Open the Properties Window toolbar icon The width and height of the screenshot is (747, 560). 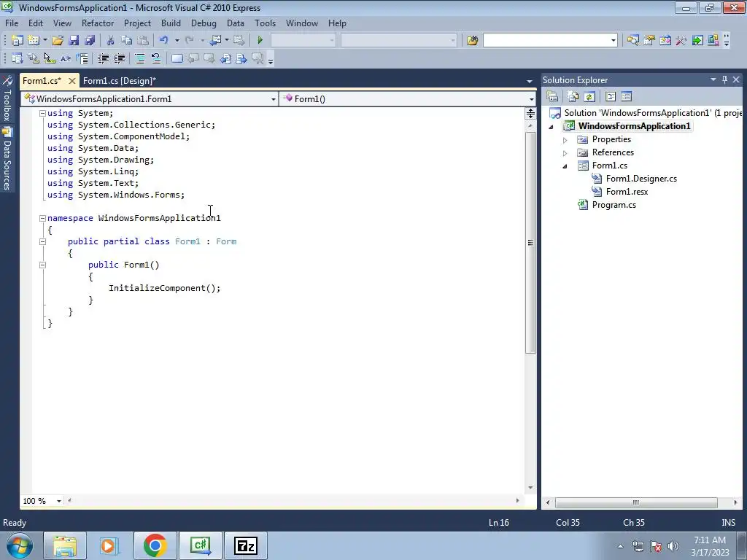(x=649, y=41)
